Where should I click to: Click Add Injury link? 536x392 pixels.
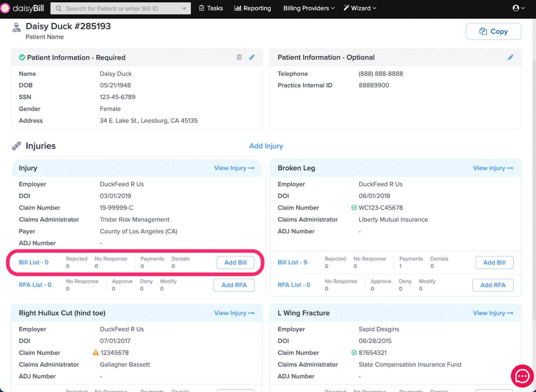[266, 146]
